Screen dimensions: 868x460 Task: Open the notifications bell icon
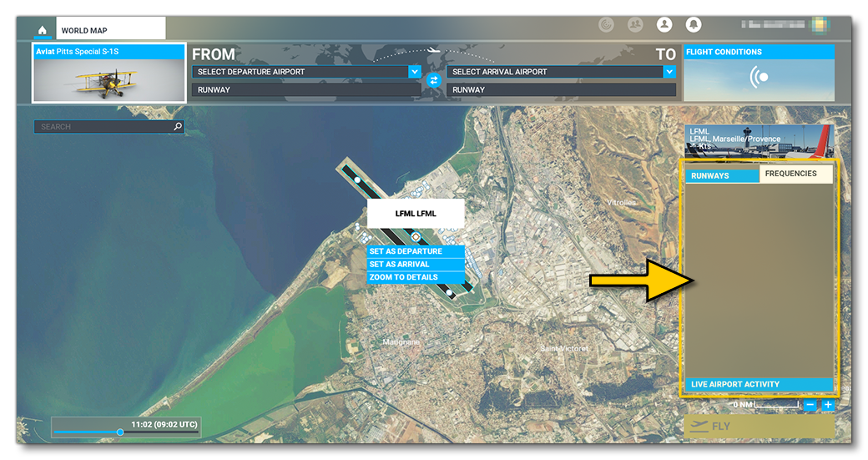pyautogui.click(x=693, y=25)
